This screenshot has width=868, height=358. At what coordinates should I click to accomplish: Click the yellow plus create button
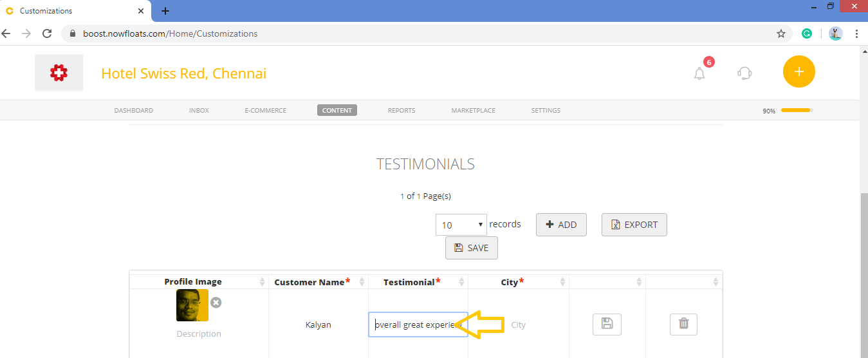coord(799,71)
